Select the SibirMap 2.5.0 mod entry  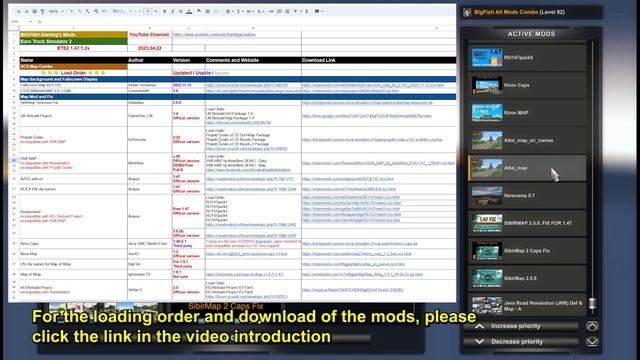527,278
